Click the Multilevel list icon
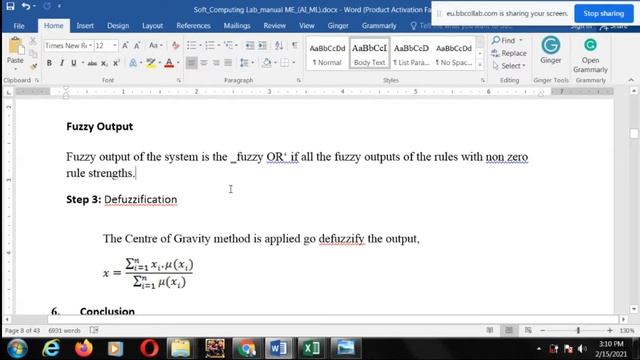The width and height of the screenshot is (640, 360). point(228,45)
